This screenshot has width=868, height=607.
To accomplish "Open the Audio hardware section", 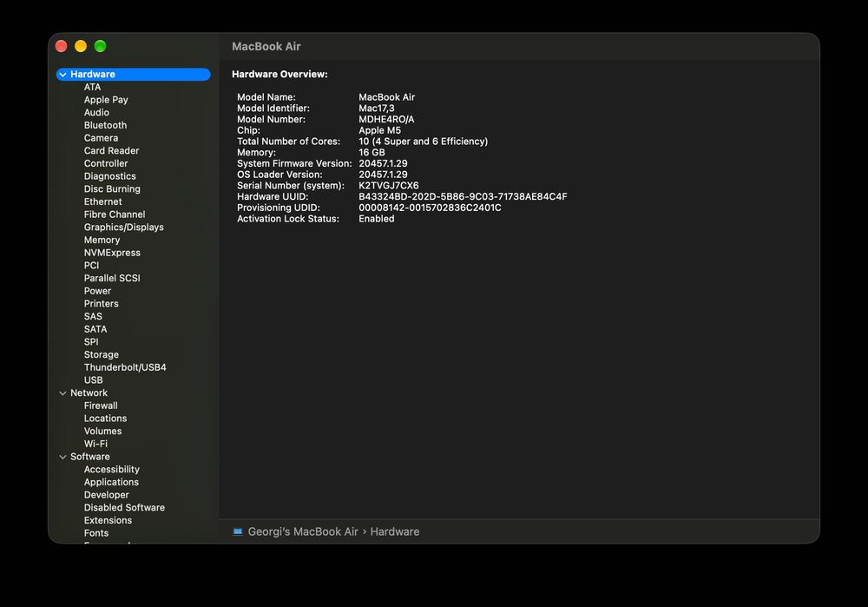I will tap(96, 112).
